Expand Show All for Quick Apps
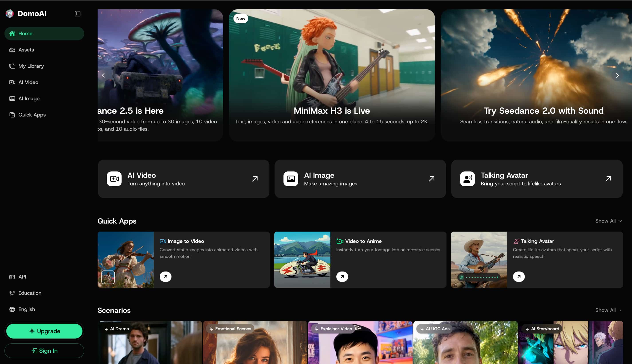 pyautogui.click(x=608, y=221)
